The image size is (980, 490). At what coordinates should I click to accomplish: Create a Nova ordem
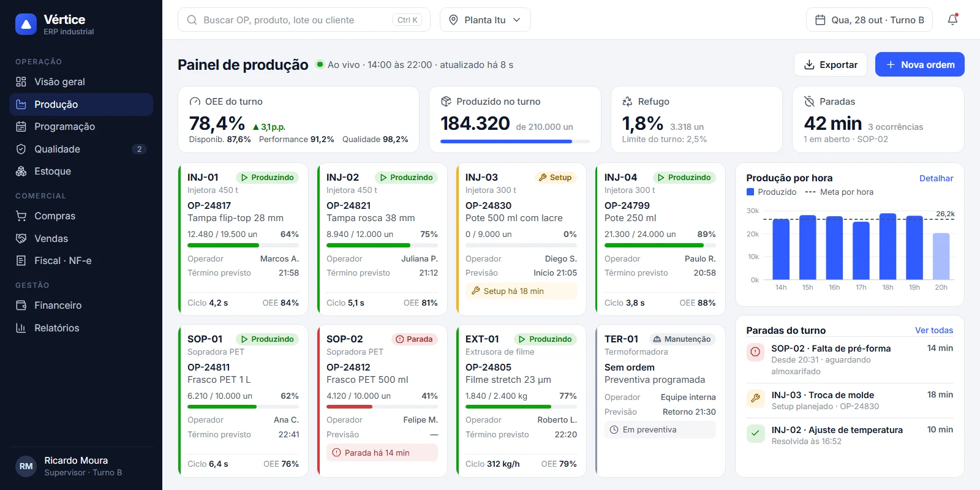click(920, 64)
